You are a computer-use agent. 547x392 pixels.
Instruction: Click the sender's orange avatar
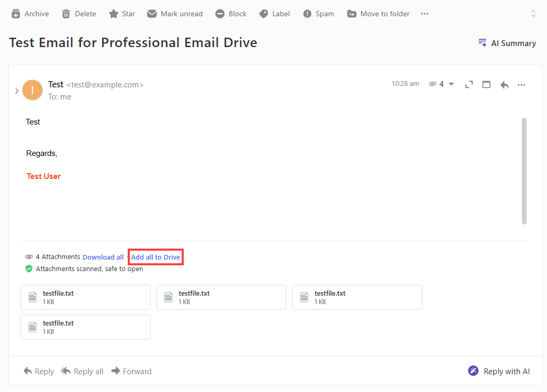click(x=32, y=90)
